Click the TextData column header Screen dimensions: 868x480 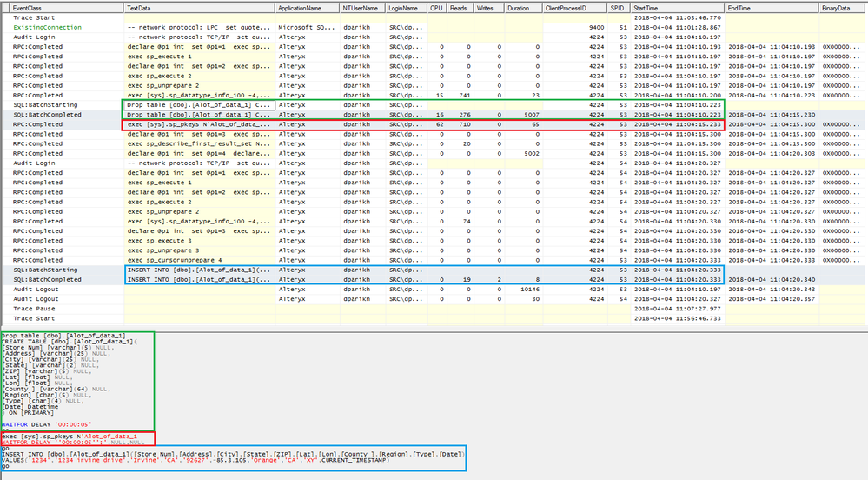(199, 9)
